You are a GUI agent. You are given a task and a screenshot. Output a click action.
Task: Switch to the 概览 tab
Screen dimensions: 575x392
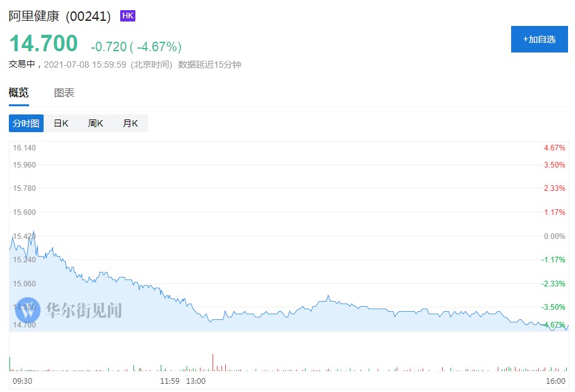pyautogui.click(x=19, y=93)
